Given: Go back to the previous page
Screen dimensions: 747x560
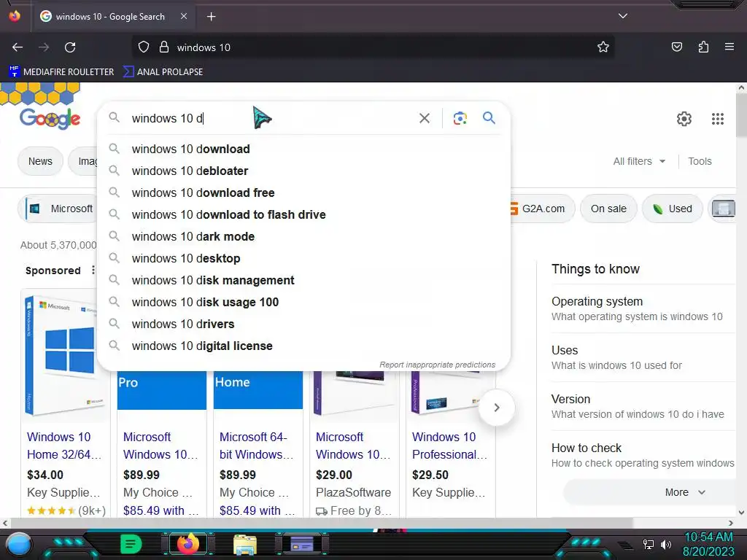Looking at the screenshot, I should pyautogui.click(x=18, y=47).
